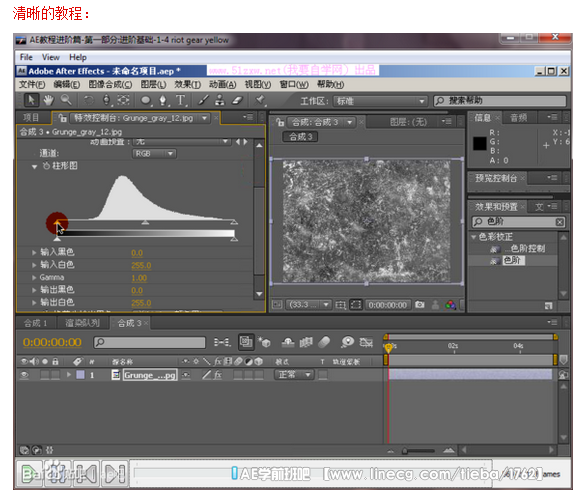
Task: Toggle eye visibility for Grunge layer
Action: tap(25, 375)
